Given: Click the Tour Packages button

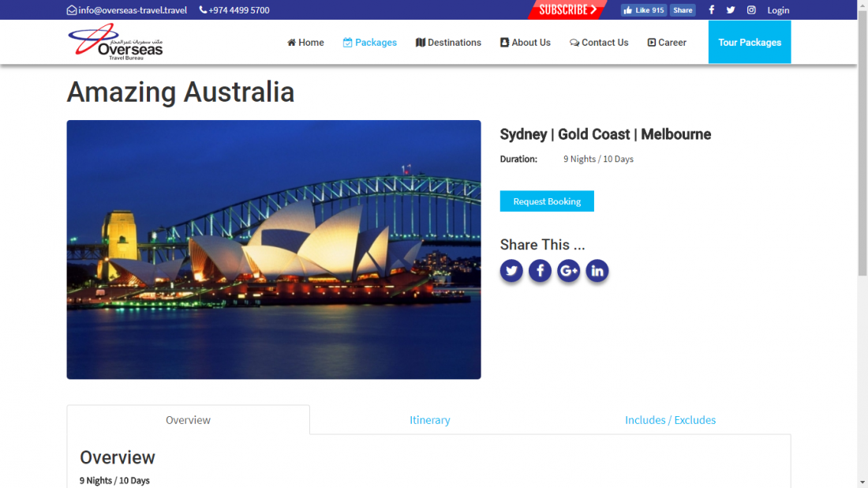Looking at the screenshot, I should (x=750, y=42).
